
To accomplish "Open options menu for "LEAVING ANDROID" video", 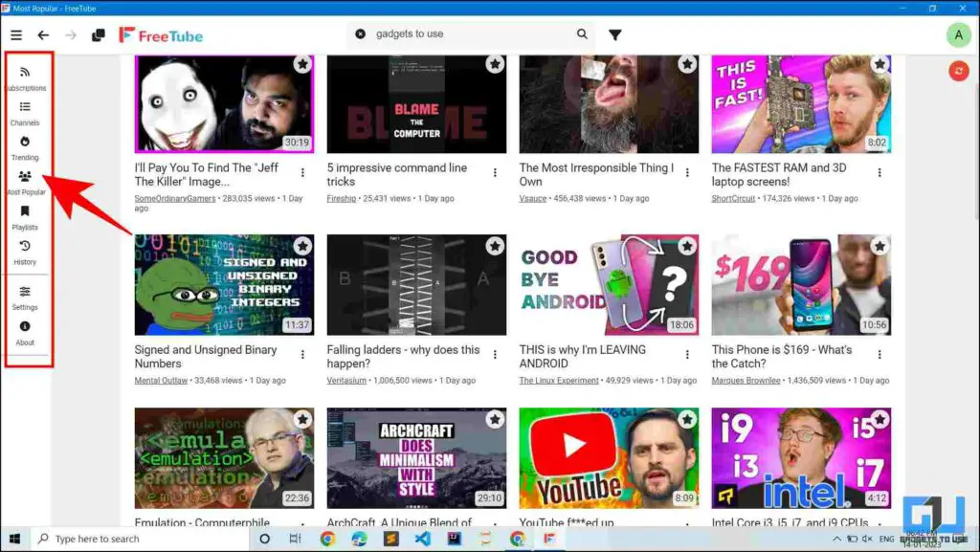I will point(687,355).
